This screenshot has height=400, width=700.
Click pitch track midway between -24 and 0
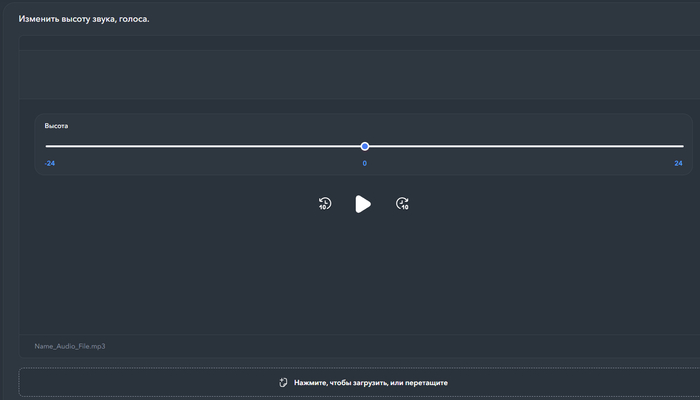(206, 146)
